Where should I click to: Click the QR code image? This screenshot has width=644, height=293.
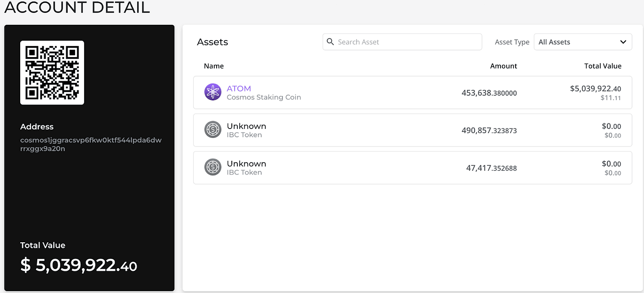52,73
